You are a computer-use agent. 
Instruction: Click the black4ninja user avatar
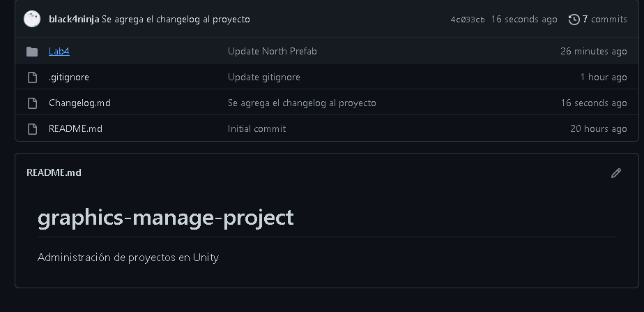(x=32, y=19)
